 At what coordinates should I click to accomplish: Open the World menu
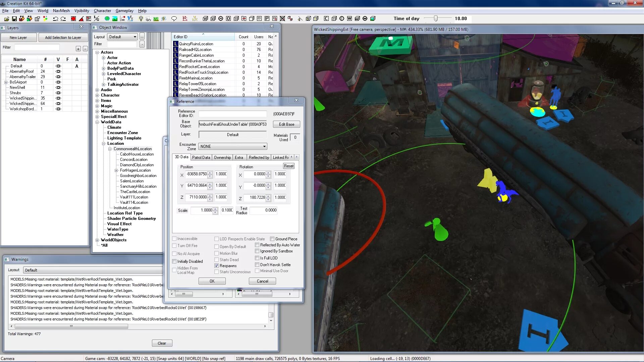tap(43, 11)
